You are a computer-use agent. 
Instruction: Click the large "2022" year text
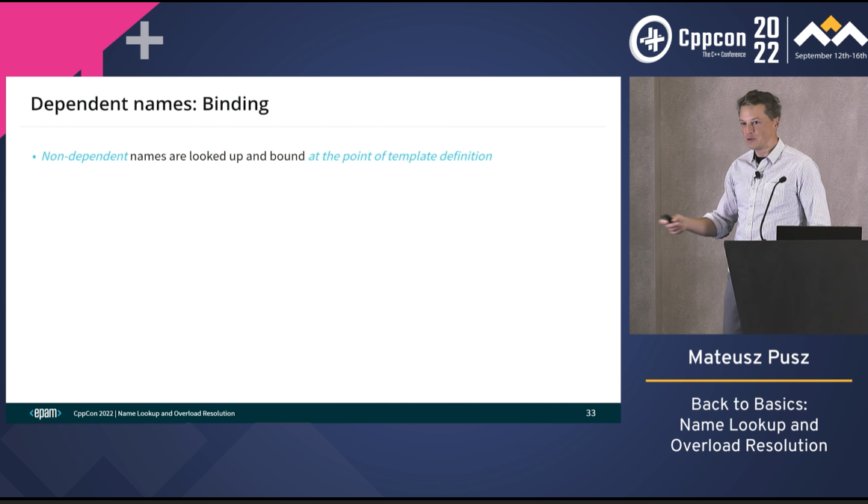coord(766,40)
